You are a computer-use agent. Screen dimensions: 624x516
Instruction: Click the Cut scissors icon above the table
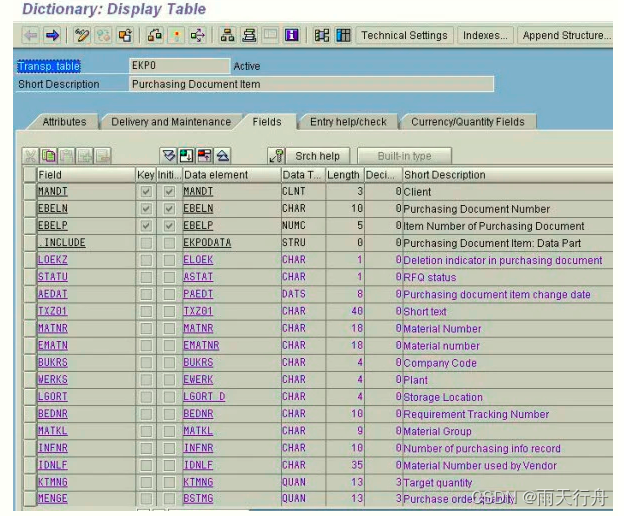(x=30, y=156)
